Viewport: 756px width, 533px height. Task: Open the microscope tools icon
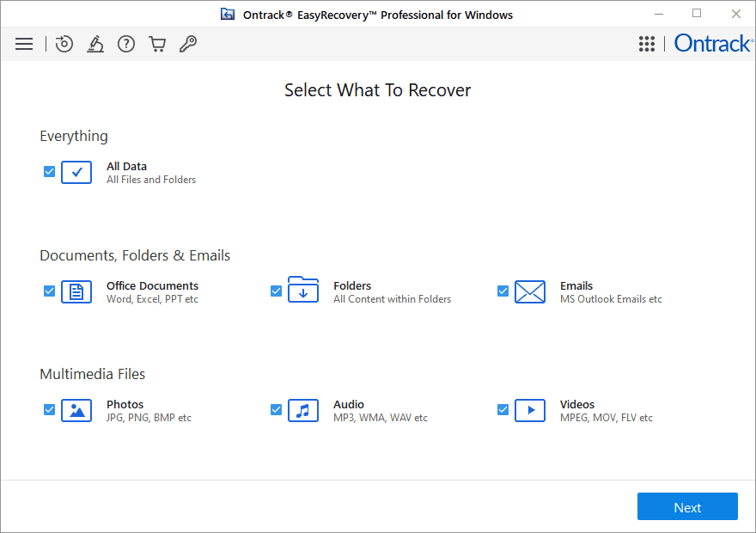95,44
